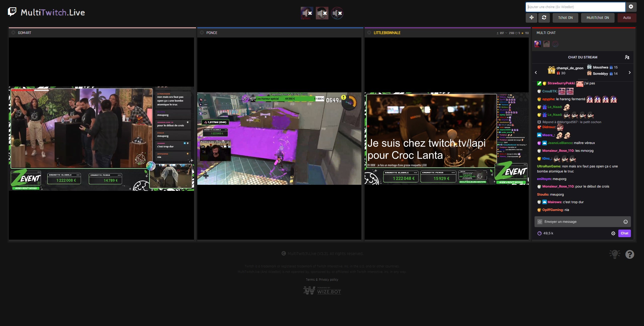This screenshot has height=326, width=644.
Task: Unmute the stream with the woman avatar
Action: click(x=307, y=13)
